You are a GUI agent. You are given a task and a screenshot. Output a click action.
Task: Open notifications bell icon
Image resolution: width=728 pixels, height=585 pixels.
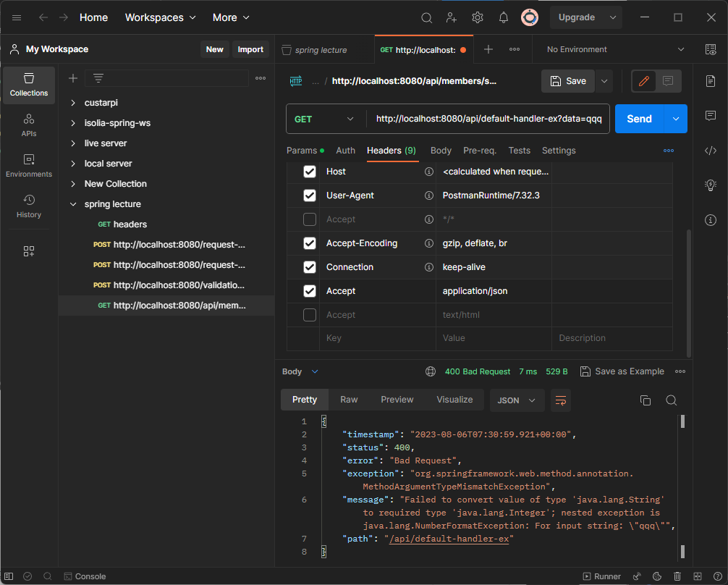tap(503, 17)
